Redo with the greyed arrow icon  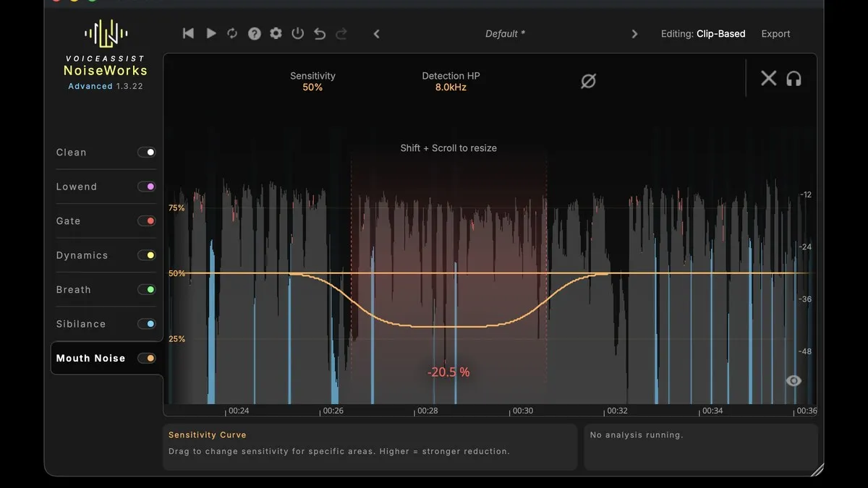click(341, 33)
